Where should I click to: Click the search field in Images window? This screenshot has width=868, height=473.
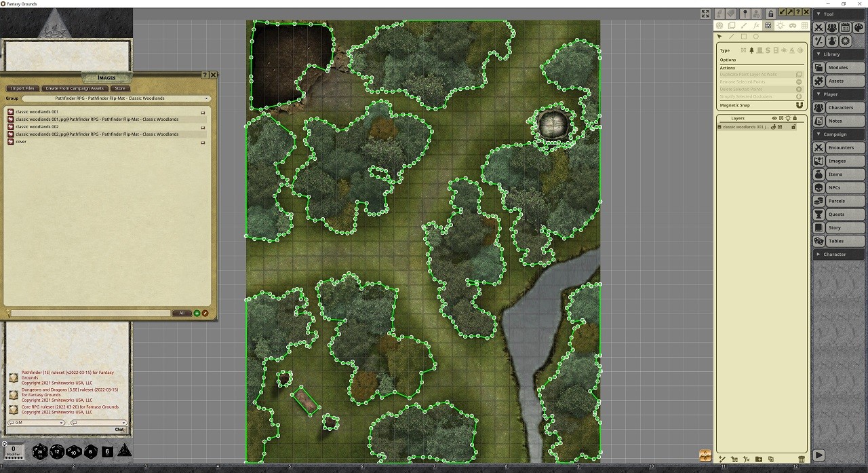pyautogui.click(x=90, y=314)
